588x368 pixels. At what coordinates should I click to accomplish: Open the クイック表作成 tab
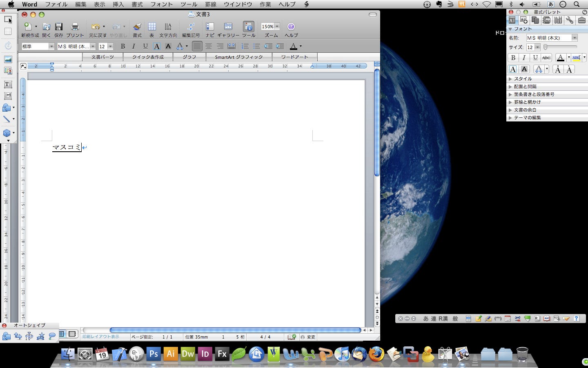click(148, 57)
